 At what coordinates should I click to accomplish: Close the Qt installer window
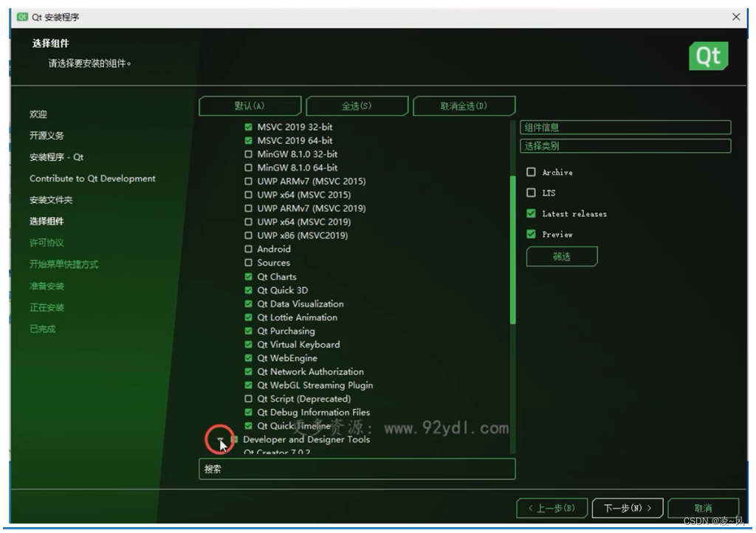point(736,17)
